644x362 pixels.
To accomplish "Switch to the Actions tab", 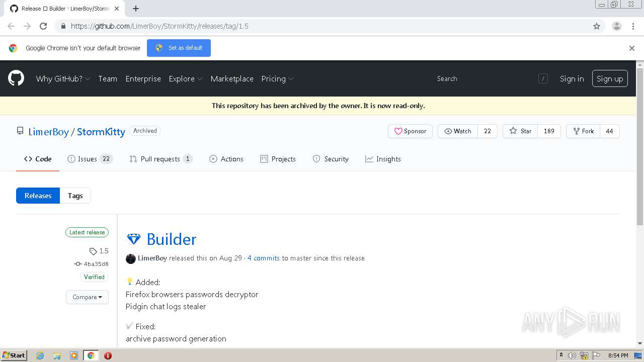I will tap(226, 159).
